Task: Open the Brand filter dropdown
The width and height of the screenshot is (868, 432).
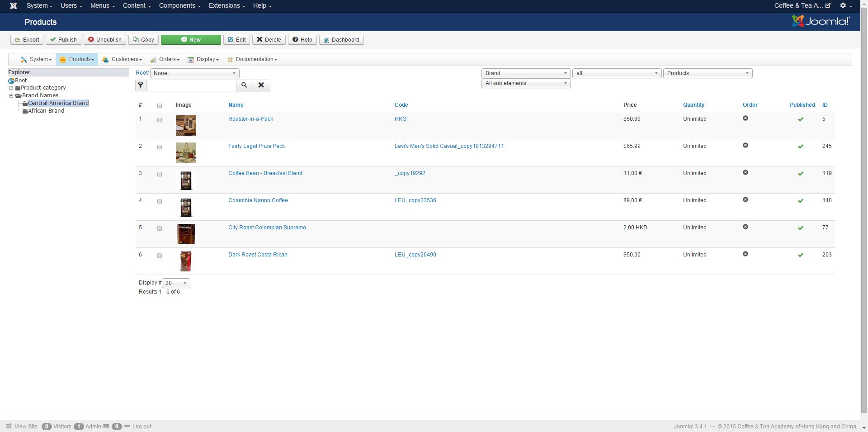Action: (526, 73)
